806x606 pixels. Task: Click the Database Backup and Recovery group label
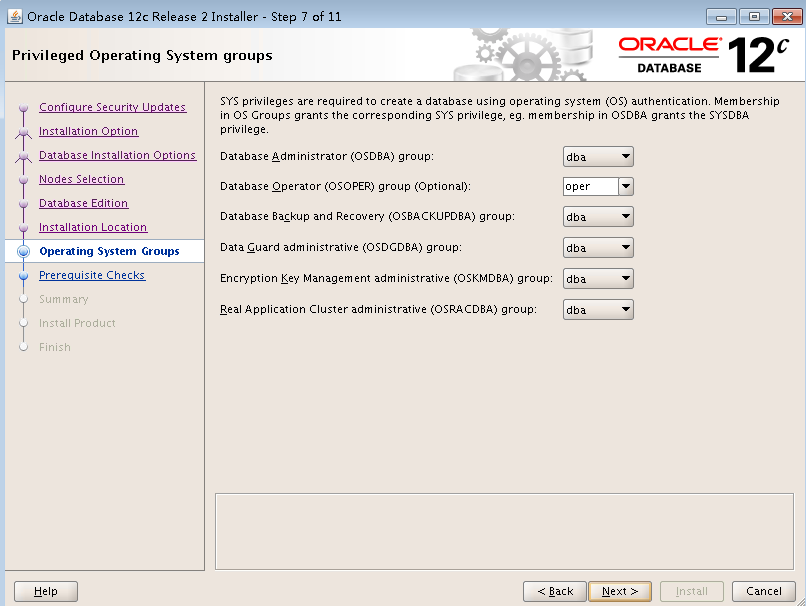[x=368, y=216]
